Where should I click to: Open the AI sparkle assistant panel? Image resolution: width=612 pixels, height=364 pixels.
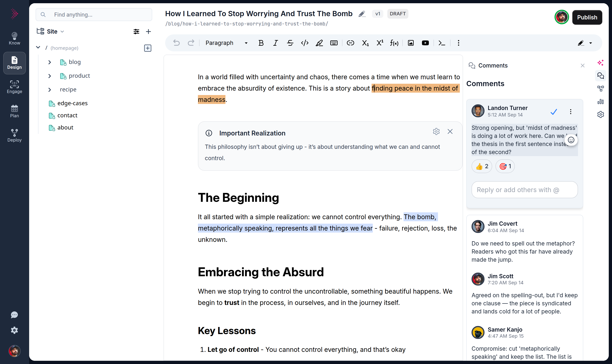(x=600, y=63)
